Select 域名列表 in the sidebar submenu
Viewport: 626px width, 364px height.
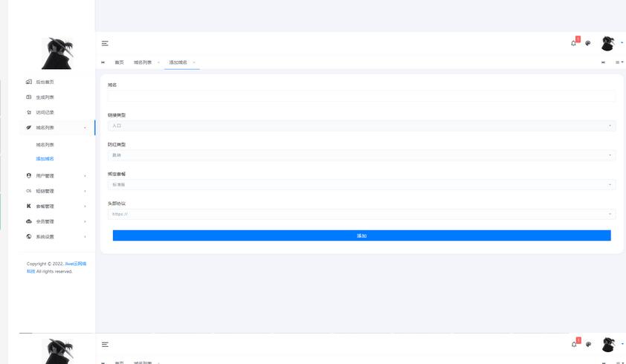45,145
